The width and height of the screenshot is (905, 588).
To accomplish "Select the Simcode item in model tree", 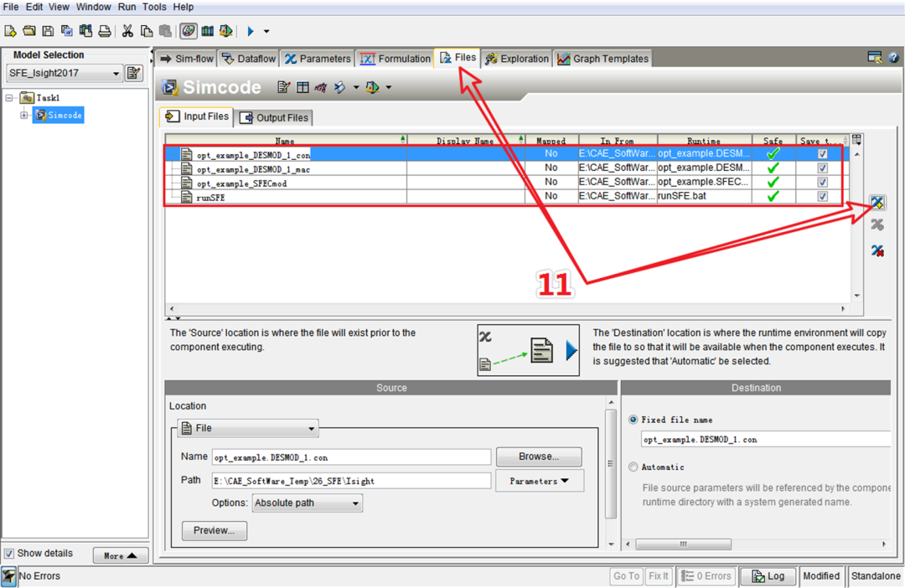I will tap(59, 115).
